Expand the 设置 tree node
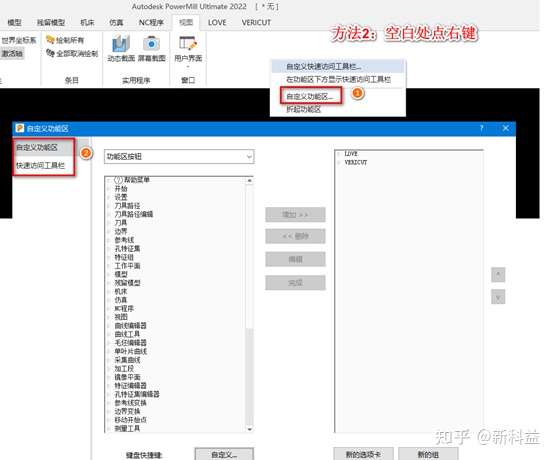Image resolution: width=554 pixels, height=460 pixels. 109,197
